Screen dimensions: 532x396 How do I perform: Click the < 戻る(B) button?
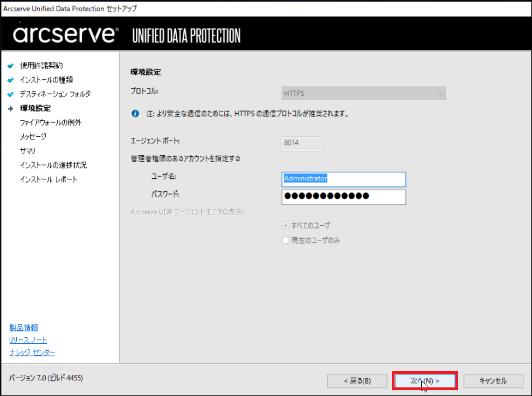(x=357, y=381)
